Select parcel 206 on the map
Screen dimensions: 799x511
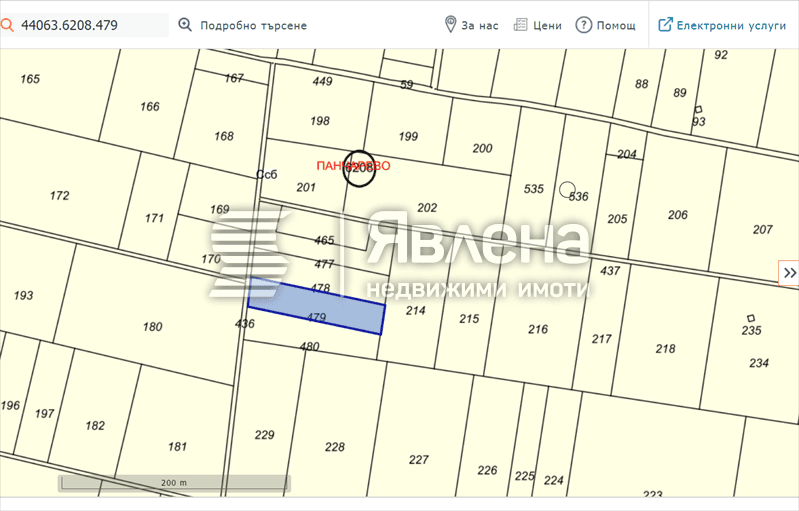coord(678,214)
